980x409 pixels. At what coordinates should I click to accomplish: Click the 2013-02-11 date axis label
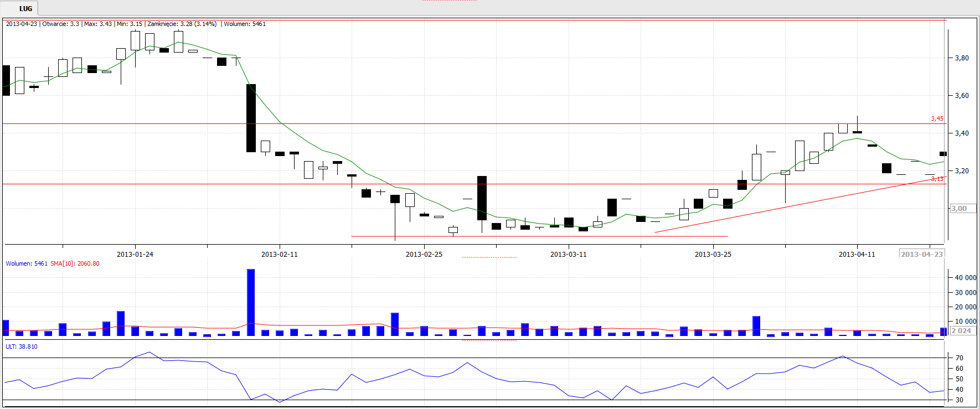280,254
